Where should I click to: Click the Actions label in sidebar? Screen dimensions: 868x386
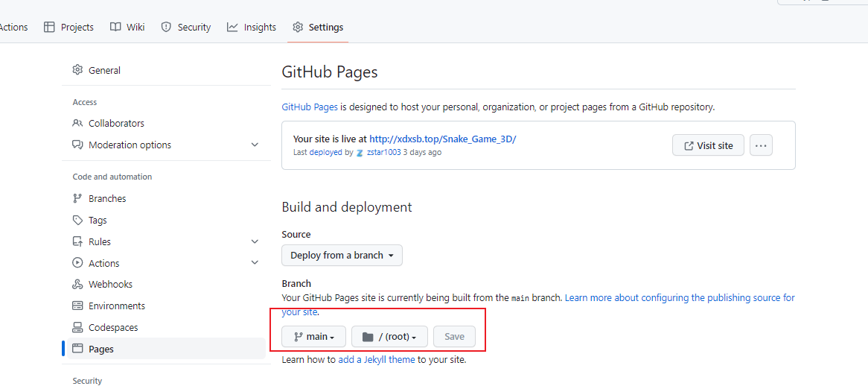point(104,263)
